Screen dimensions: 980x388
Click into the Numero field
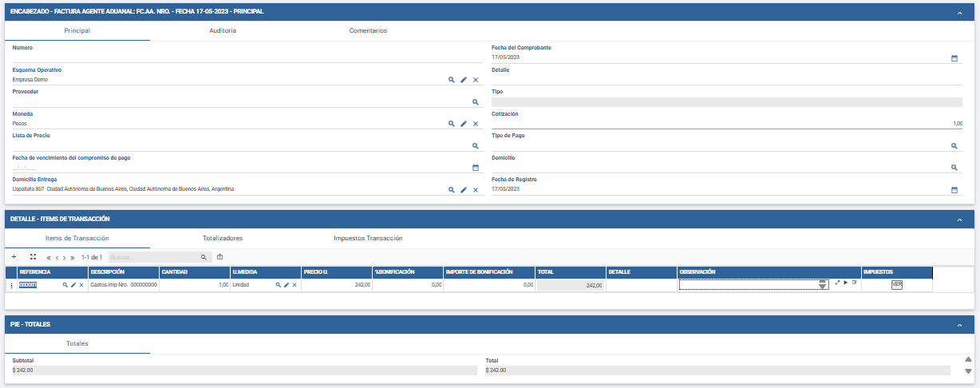tap(248, 57)
